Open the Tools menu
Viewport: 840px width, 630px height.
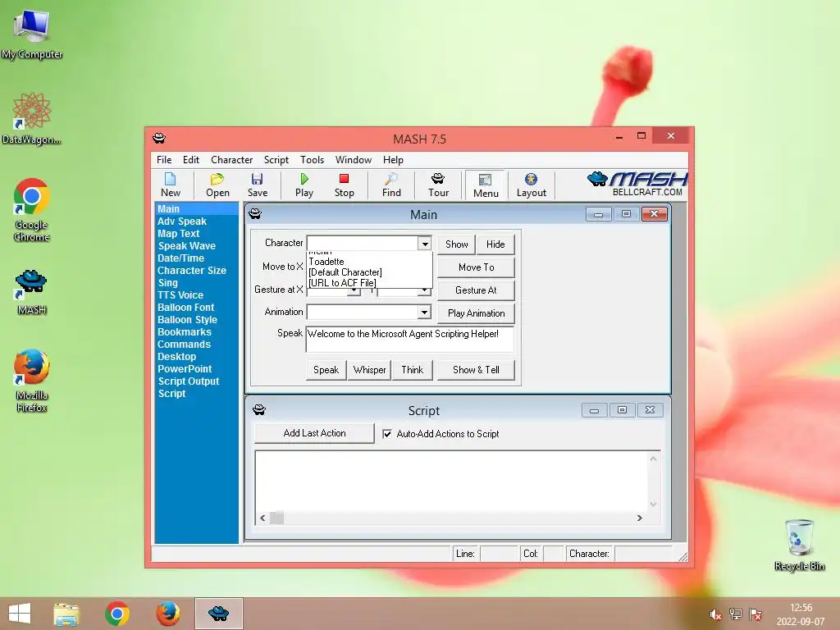point(312,160)
